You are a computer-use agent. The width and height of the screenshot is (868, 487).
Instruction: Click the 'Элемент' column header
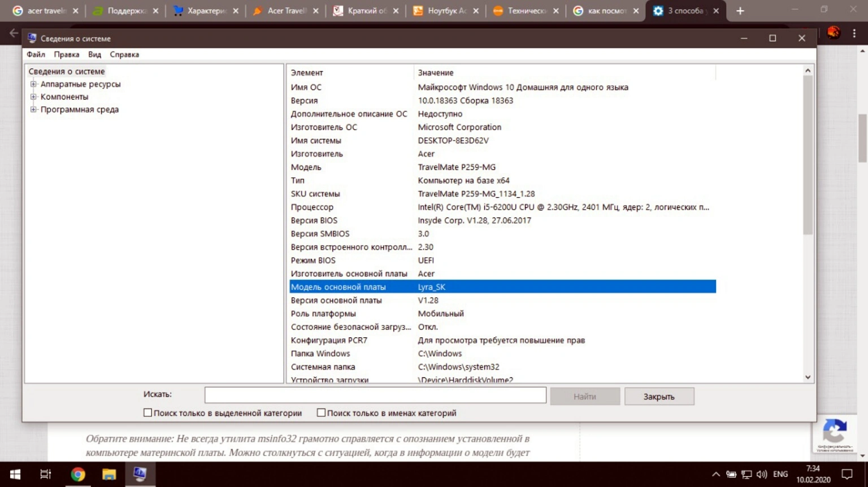(350, 72)
